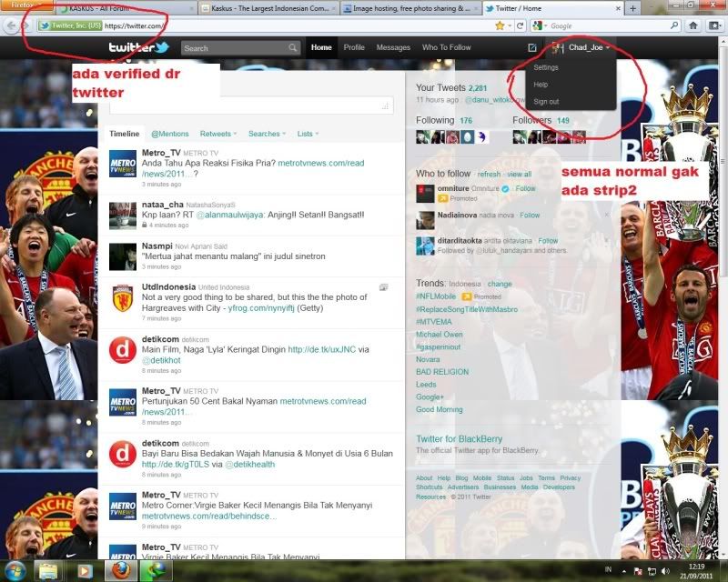The width and height of the screenshot is (728, 582).
Task: Click the Twitter Inc site identity badge
Action: 70,26
